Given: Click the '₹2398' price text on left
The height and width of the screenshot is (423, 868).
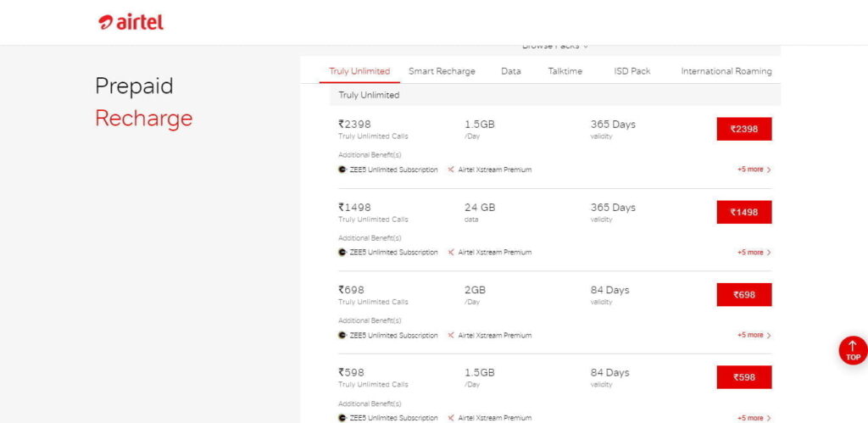Looking at the screenshot, I should coord(355,125).
